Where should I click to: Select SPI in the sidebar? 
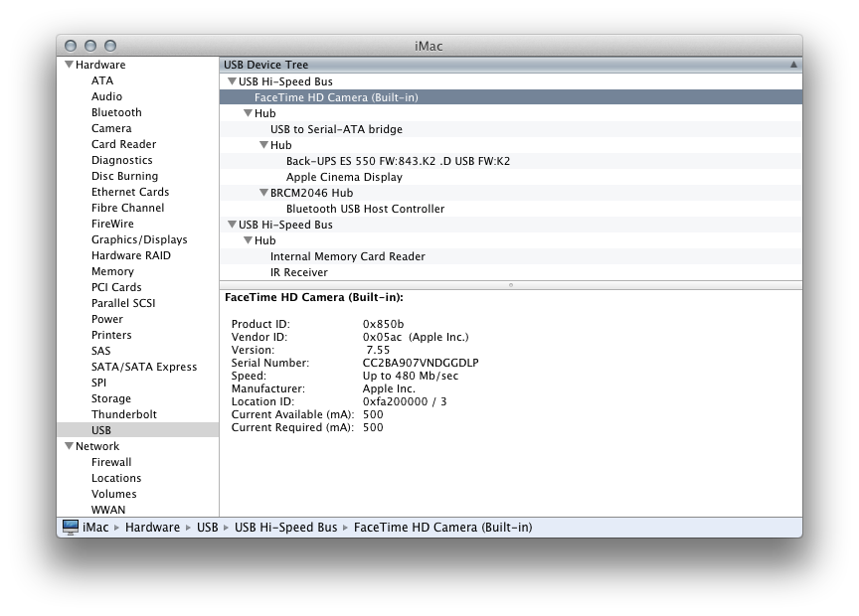coord(99,383)
